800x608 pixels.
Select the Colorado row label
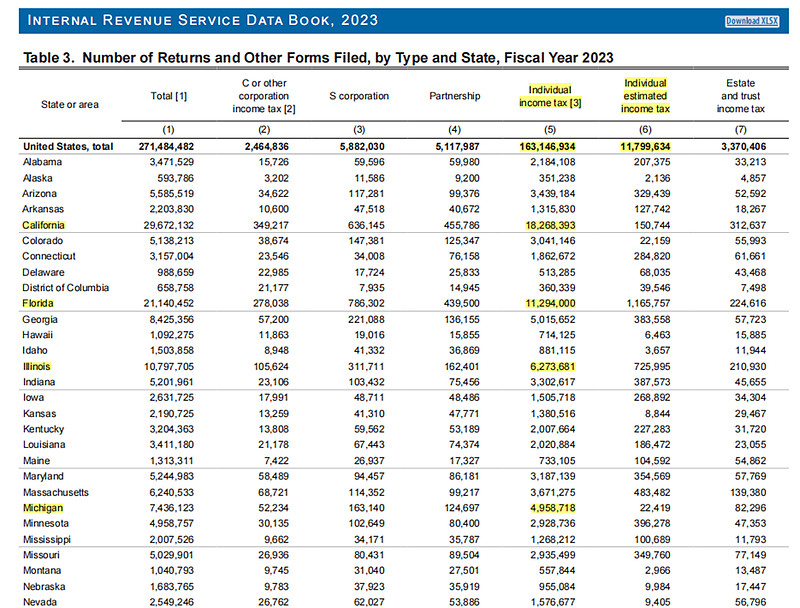(x=42, y=241)
